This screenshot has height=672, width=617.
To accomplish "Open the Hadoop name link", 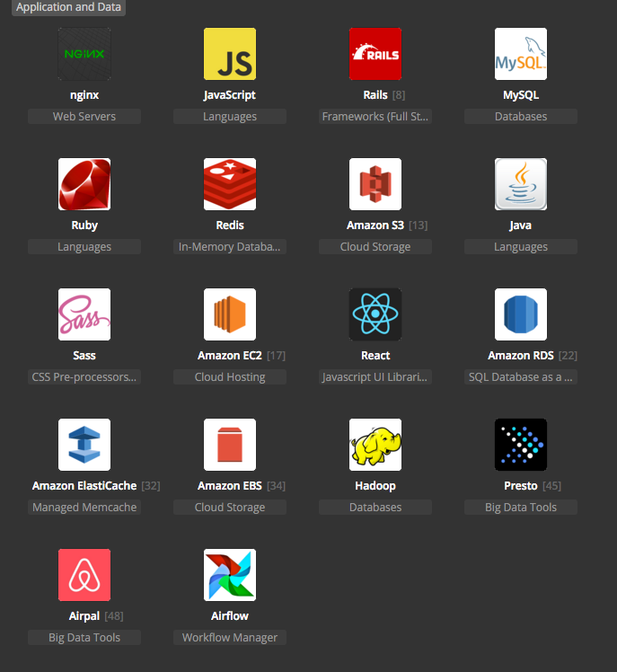I will pos(375,486).
